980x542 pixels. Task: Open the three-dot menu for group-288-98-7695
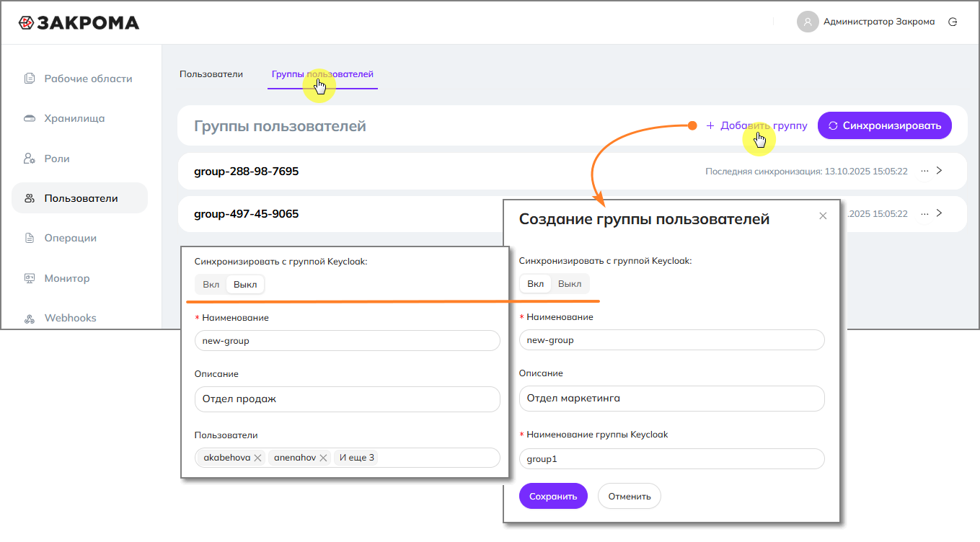click(x=924, y=171)
